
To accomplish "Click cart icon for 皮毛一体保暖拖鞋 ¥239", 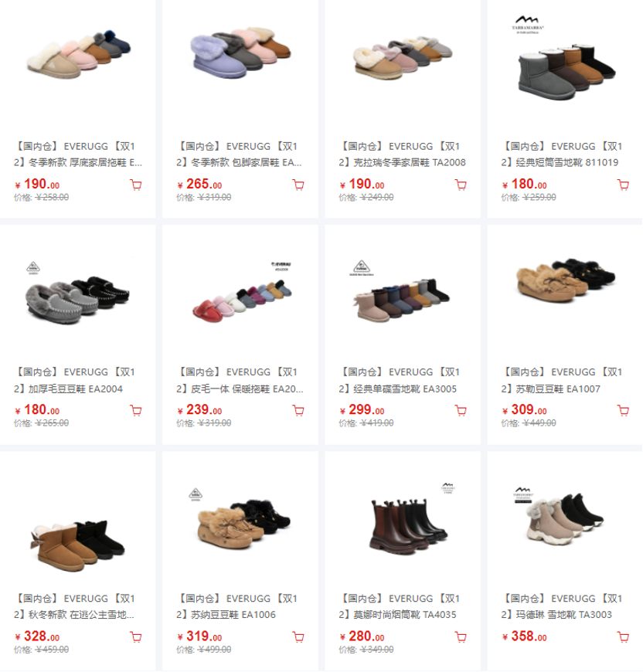I will click(298, 411).
